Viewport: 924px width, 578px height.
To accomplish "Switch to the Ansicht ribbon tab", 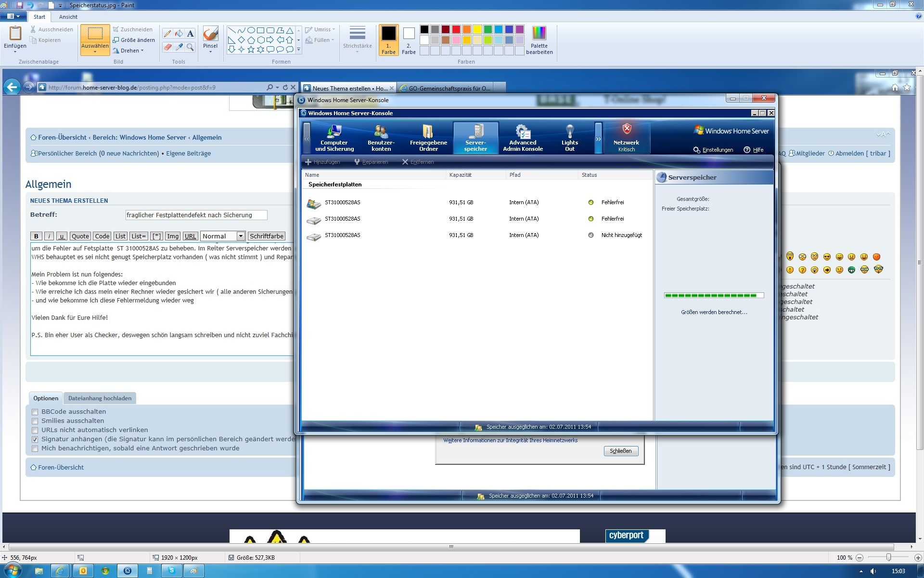I will (68, 17).
